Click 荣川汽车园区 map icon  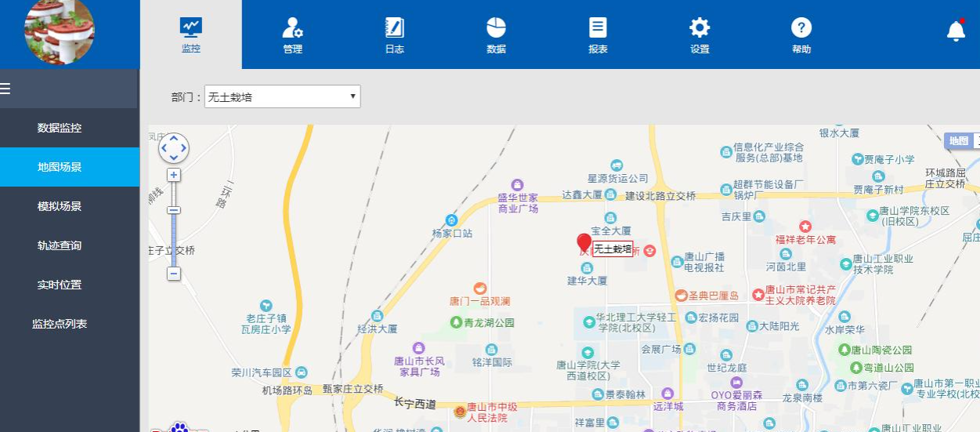click(x=302, y=372)
